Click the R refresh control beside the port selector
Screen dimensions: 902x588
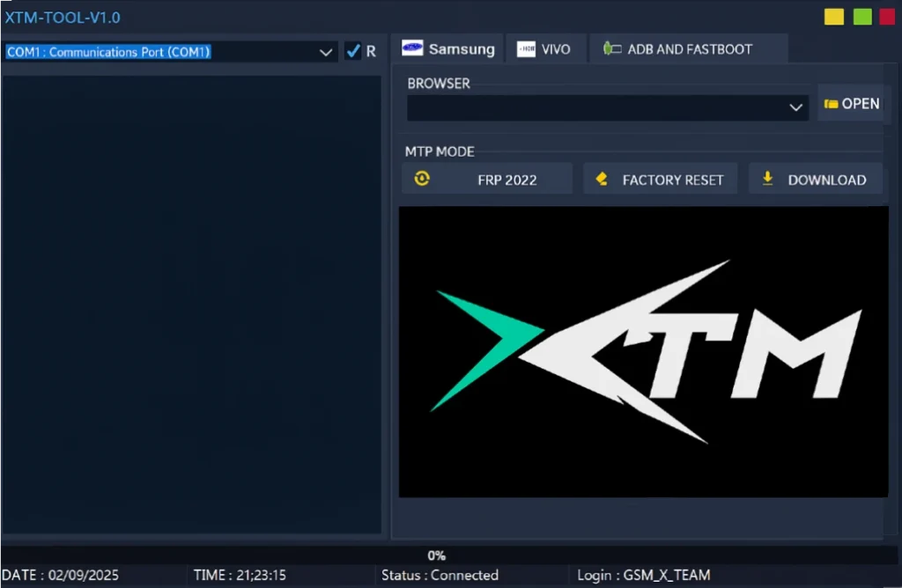point(371,51)
